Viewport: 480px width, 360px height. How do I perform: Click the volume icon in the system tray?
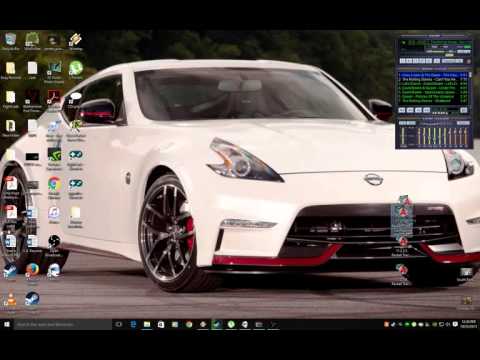(x=448, y=324)
